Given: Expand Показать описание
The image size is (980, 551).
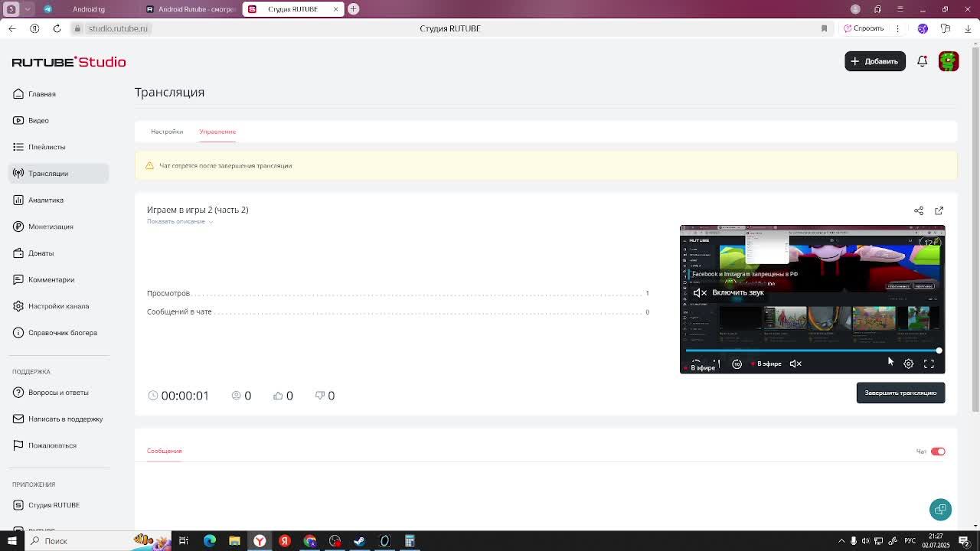Looking at the screenshot, I should coord(180,221).
